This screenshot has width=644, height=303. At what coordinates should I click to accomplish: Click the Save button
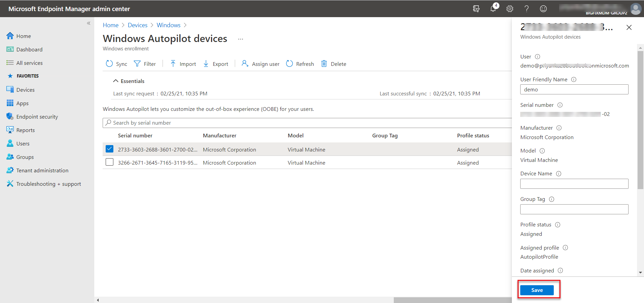(537, 290)
